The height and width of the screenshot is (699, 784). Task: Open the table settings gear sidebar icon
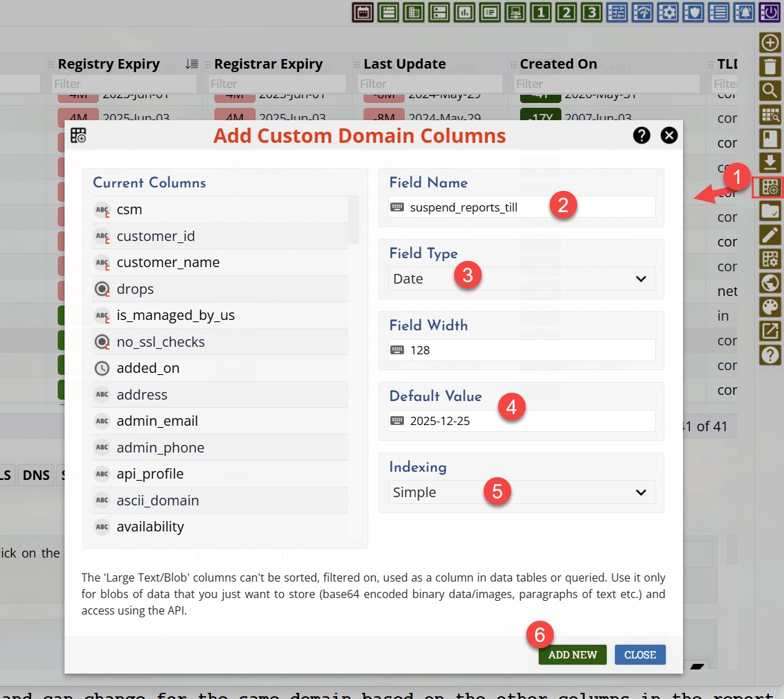click(770, 260)
